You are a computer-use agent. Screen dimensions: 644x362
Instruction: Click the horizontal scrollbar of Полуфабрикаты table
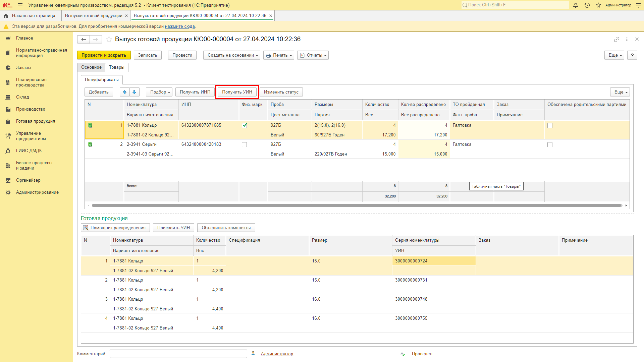(x=357, y=205)
